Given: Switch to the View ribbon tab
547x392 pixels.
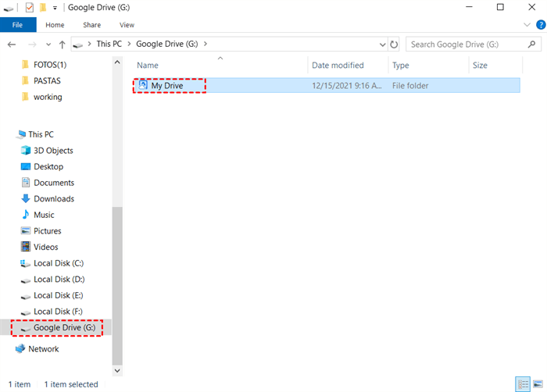Looking at the screenshot, I should 127,25.
